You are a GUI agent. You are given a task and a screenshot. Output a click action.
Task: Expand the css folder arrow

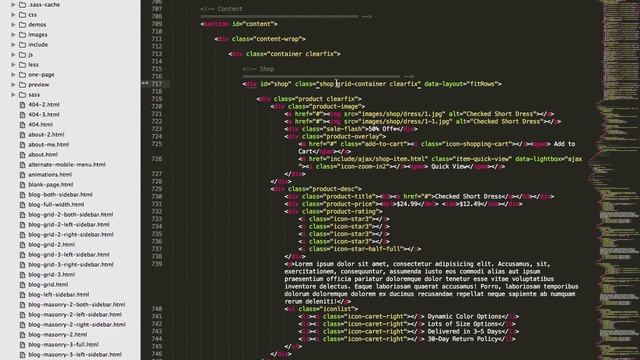[13, 14]
